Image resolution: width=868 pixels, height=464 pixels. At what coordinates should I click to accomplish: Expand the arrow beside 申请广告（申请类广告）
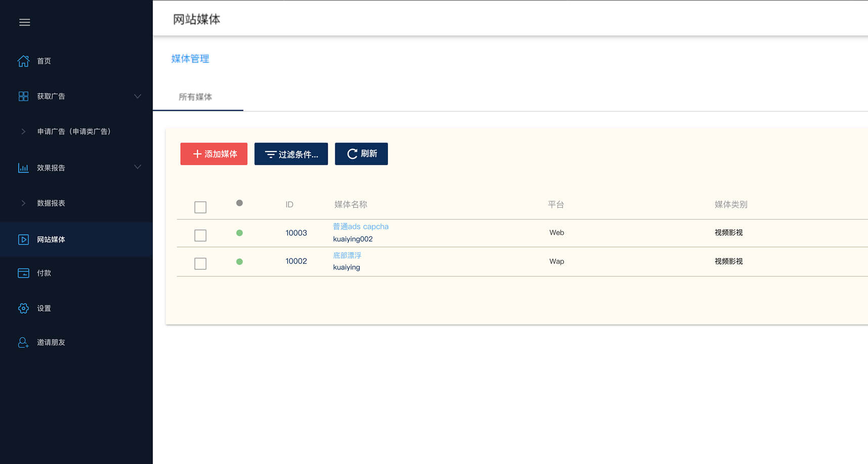point(23,131)
